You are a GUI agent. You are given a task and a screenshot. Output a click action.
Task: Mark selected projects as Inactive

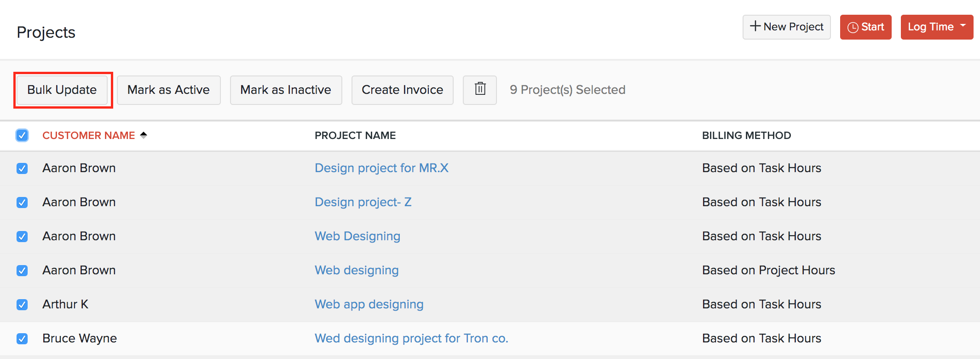[286, 90]
